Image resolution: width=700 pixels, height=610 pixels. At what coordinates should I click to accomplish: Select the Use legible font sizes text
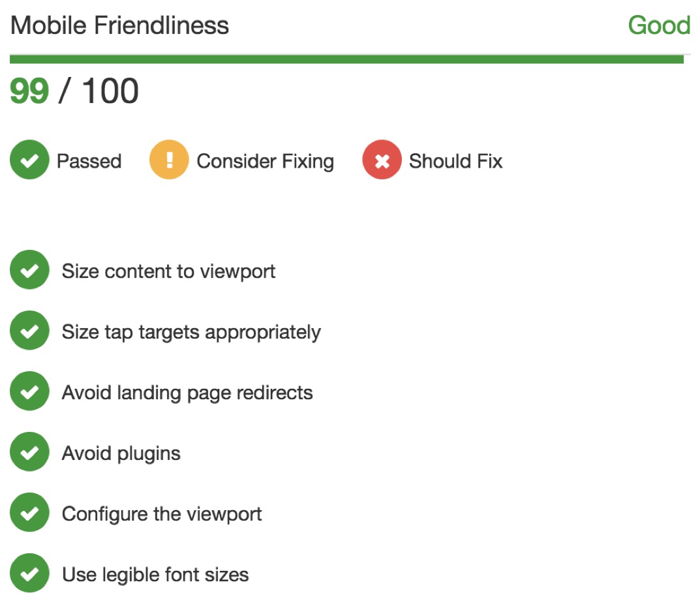click(x=155, y=575)
